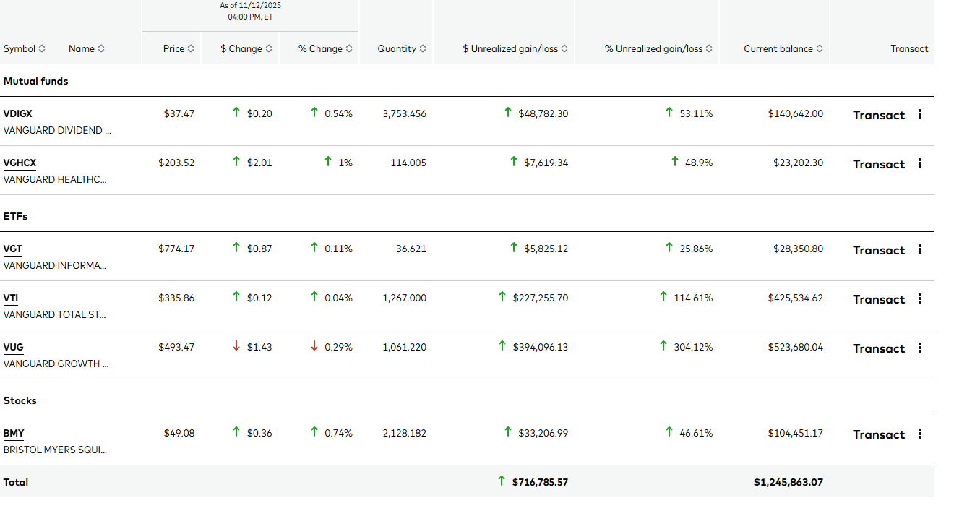This screenshot has width=980, height=516.
Task: Sort by % Unrealized gain/loss column
Action: (x=659, y=48)
